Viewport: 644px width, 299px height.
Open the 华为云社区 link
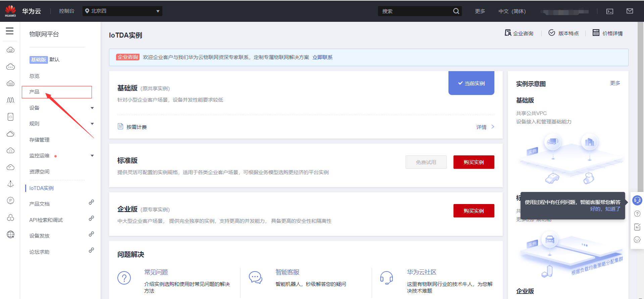[422, 272]
